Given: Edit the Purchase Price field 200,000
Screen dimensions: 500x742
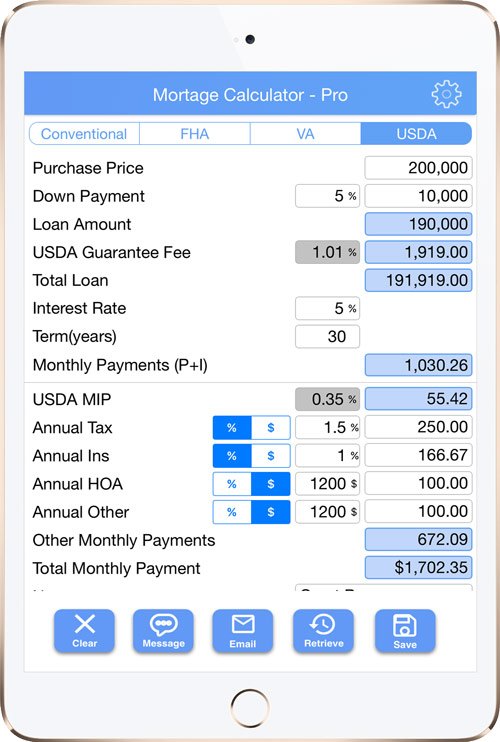Looking at the screenshot, I should click(x=418, y=168).
